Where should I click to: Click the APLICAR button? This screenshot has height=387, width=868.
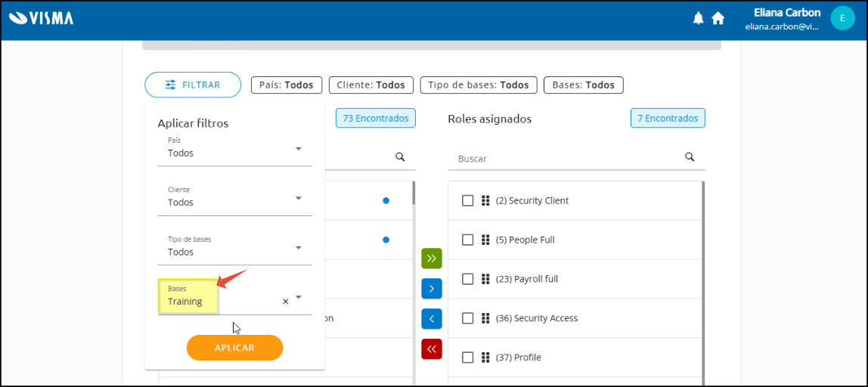coord(234,348)
